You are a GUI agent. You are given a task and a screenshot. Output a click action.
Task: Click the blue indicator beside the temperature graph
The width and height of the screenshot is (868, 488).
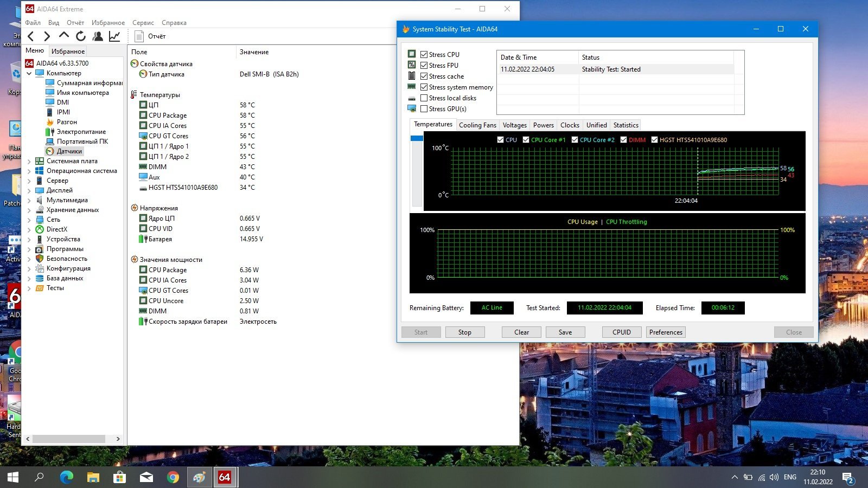(417, 138)
